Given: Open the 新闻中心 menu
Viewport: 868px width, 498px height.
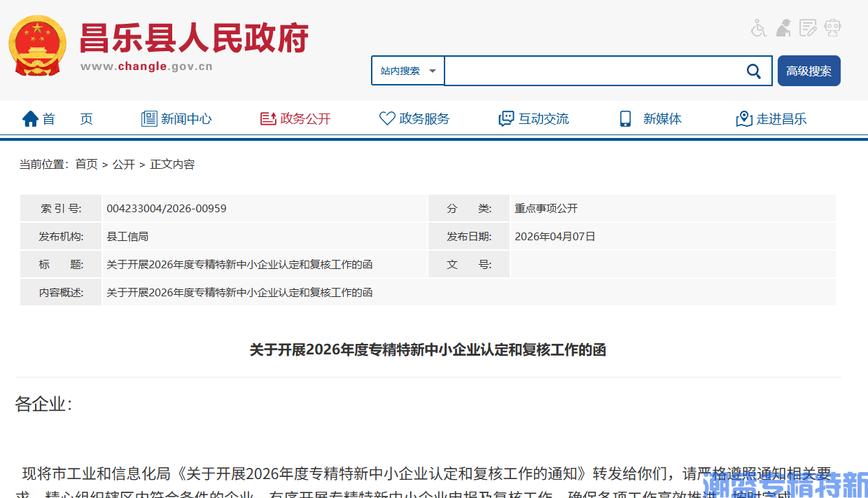Looking at the screenshot, I should pos(185,118).
